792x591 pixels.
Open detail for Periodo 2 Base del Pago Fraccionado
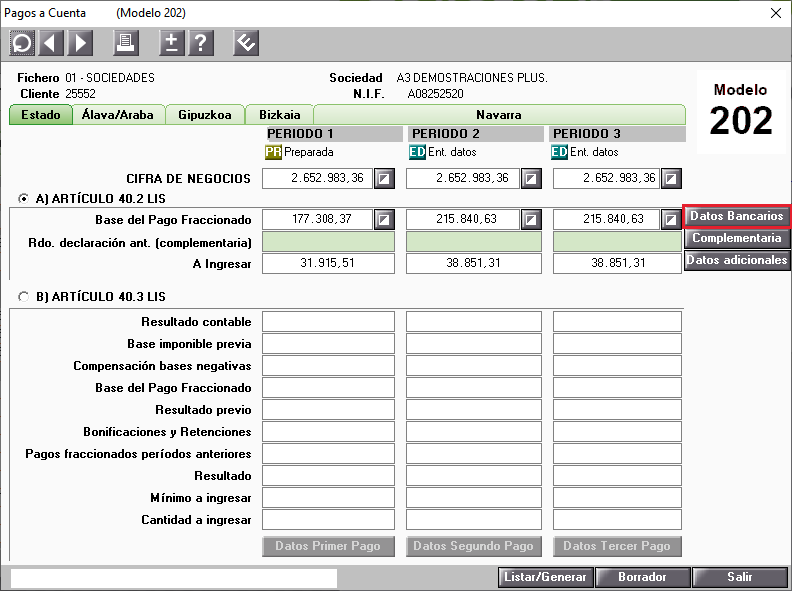point(531,219)
